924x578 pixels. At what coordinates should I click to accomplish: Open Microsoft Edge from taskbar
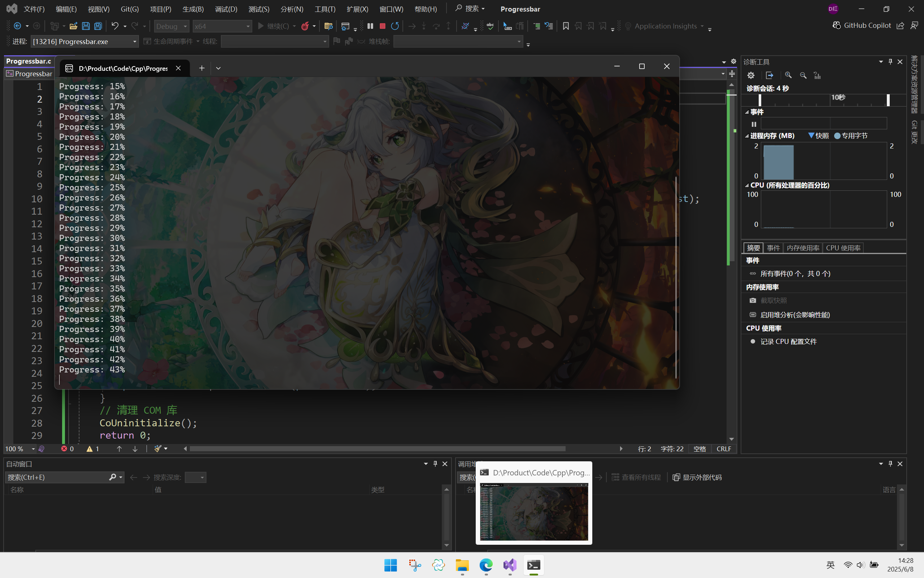pyautogui.click(x=486, y=565)
